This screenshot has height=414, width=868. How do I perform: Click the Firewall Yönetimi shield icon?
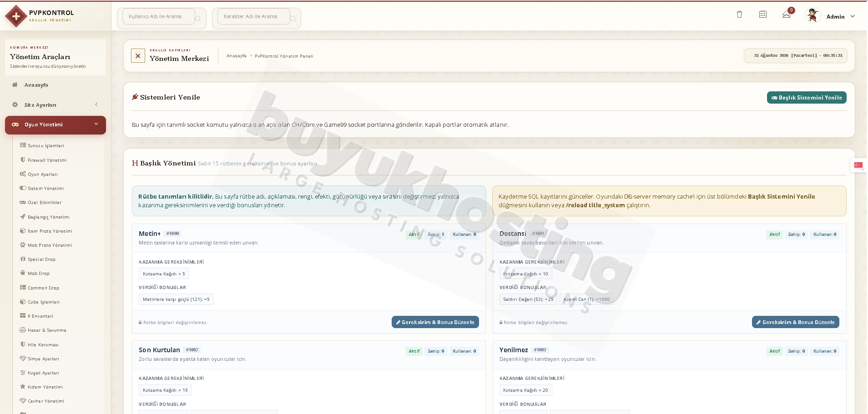click(23, 160)
